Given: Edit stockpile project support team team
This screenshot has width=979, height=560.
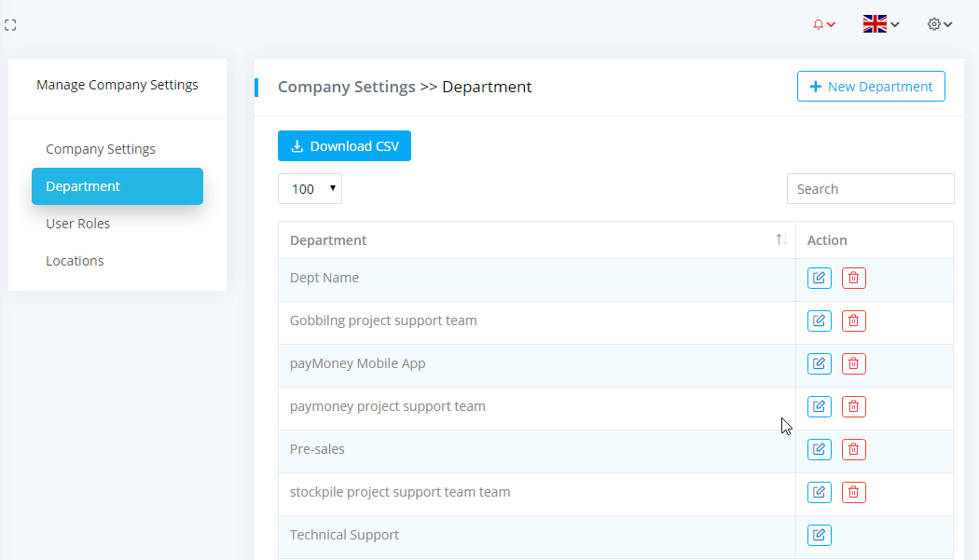Looking at the screenshot, I should pyautogui.click(x=820, y=493).
